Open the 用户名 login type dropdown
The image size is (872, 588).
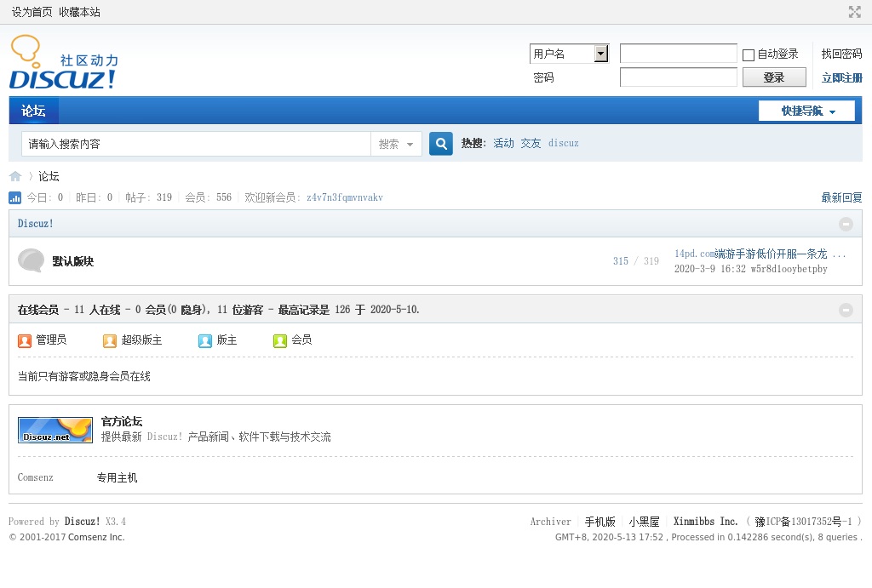coord(601,54)
